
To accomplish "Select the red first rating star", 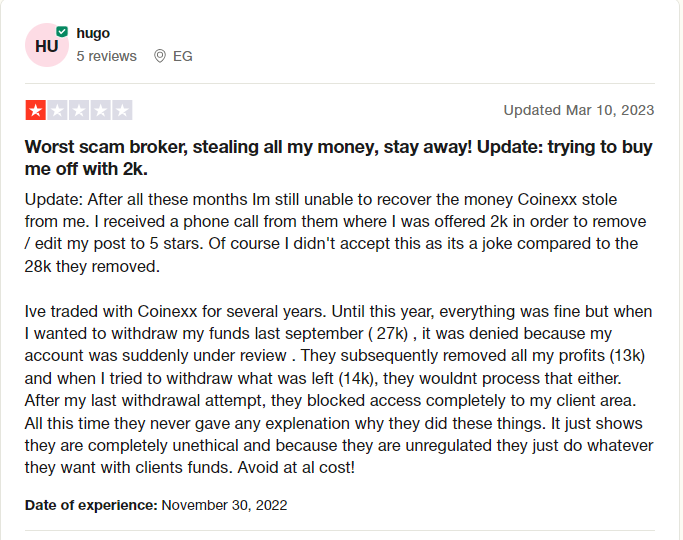I will click(36, 110).
